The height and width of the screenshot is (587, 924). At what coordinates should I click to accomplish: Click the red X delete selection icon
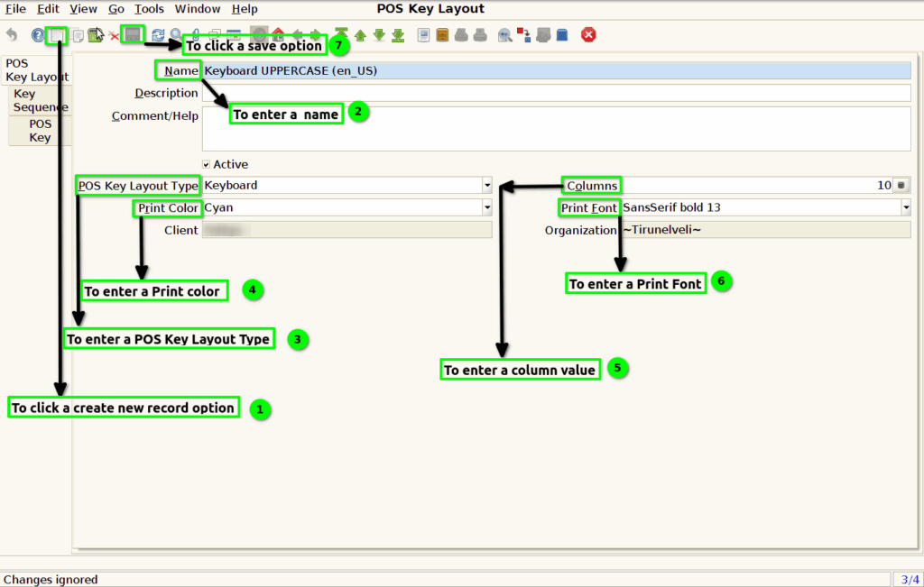pyautogui.click(x=114, y=36)
